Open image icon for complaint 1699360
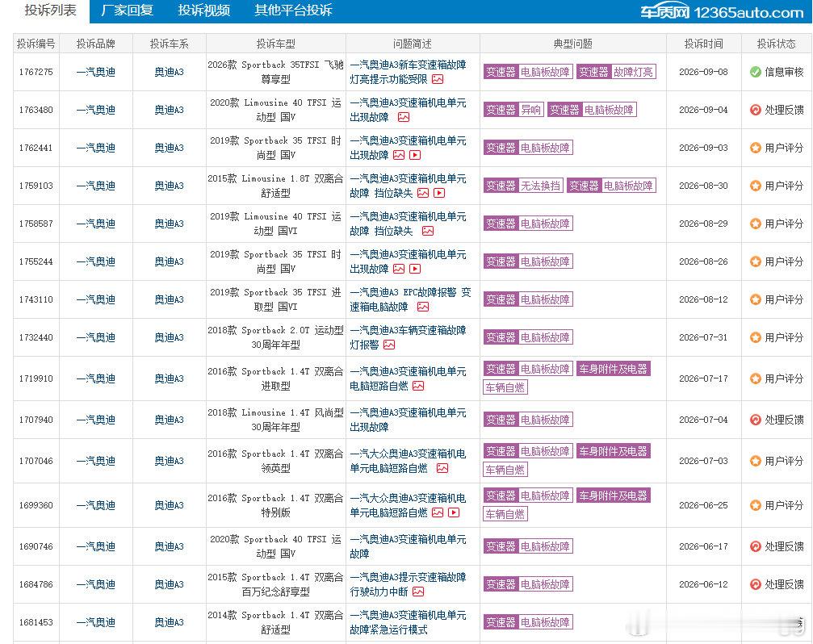813x644 pixels. [438, 512]
